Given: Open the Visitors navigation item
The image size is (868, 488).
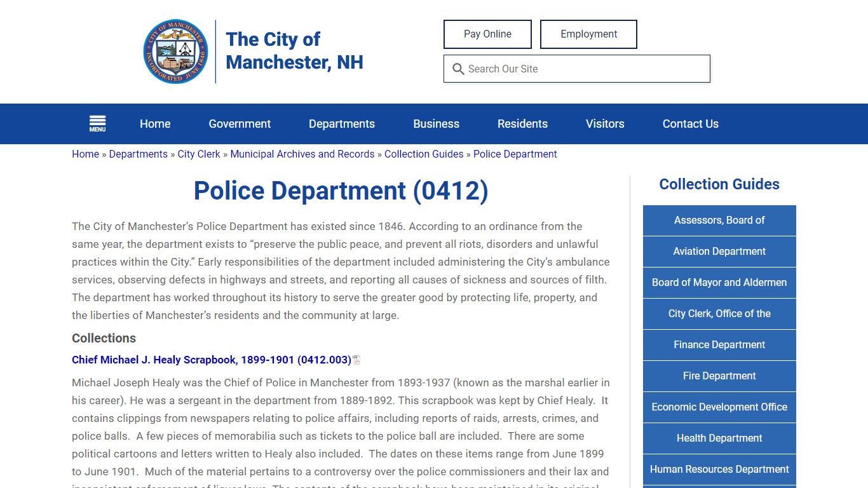Looking at the screenshot, I should click(605, 124).
